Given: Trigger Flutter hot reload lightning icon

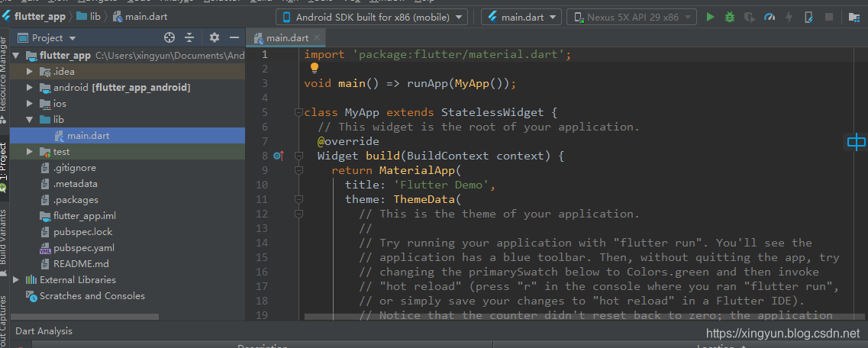Looking at the screenshot, I should 789,17.
